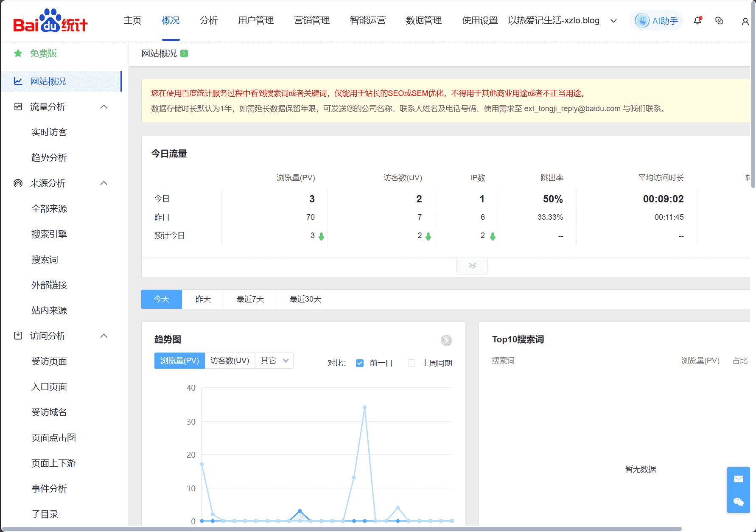Open the WeChat floating icon

click(x=738, y=502)
